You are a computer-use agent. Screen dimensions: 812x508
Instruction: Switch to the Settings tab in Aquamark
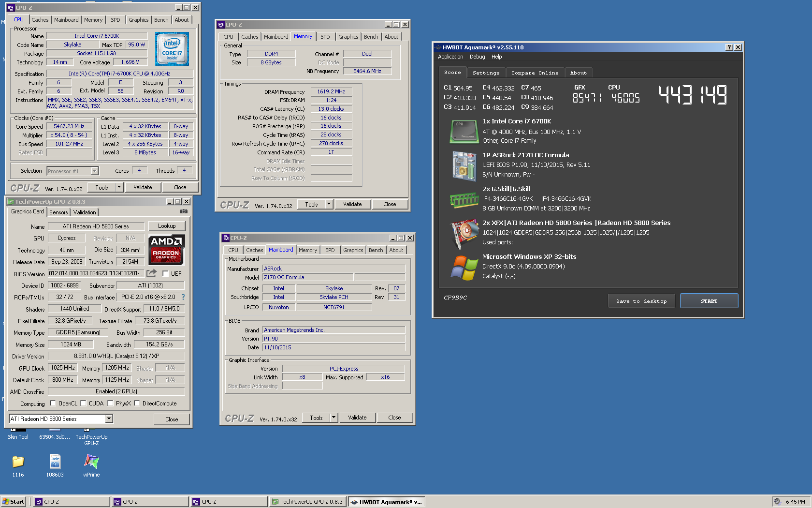click(x=486, y=73)
